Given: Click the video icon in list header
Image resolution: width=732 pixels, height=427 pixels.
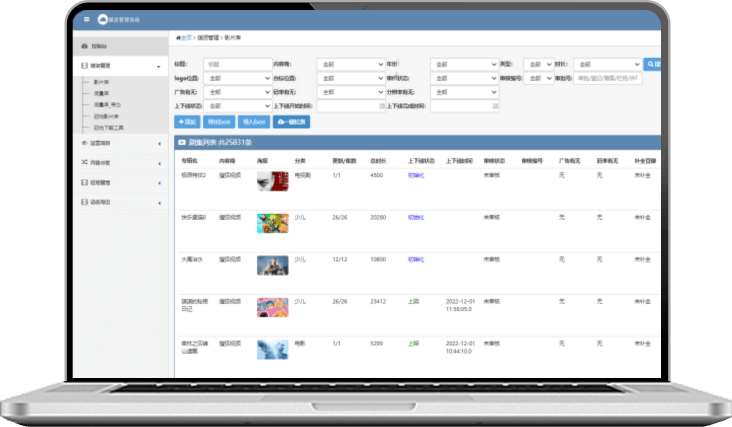Looking at the screenshot, I should pyautogui.click(x=181, y=143).
